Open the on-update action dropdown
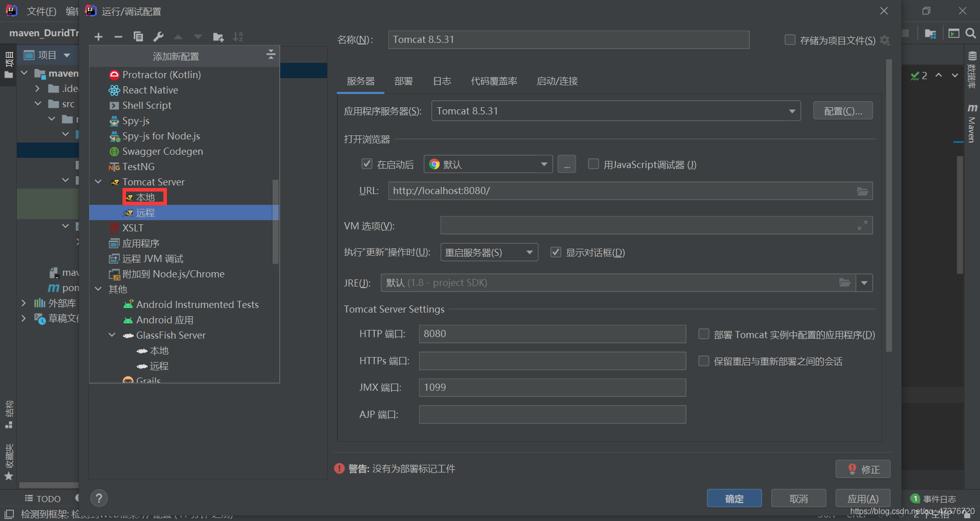 point(489,252)
